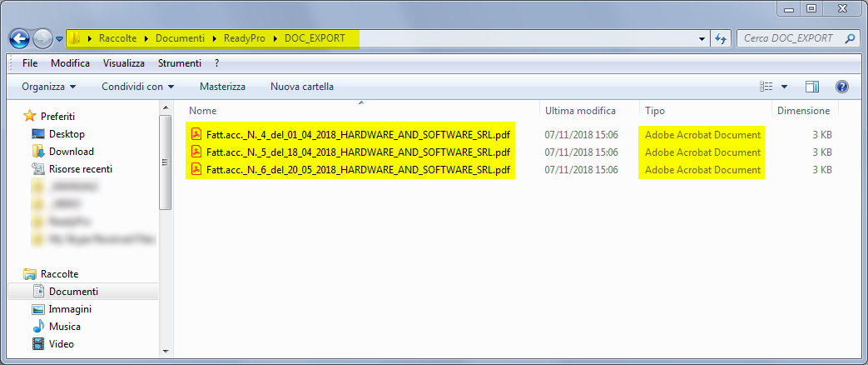Open Risorse recenti in navigation pane

point(81,169)
